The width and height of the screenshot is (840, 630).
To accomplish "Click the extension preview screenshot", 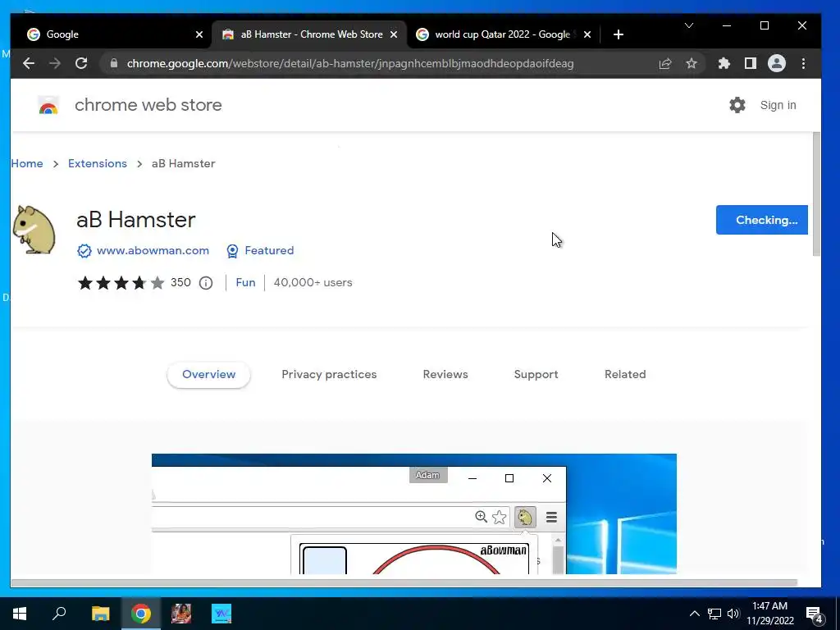I will click(413, 514).
